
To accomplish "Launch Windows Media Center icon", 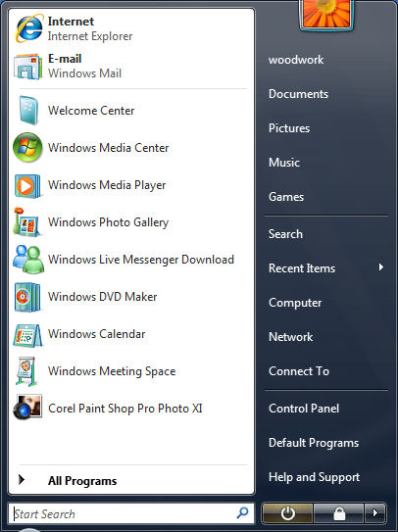I will coord(27,148).
